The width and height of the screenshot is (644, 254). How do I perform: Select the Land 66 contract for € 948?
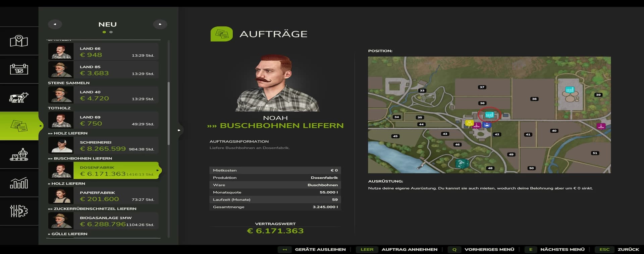[x=103, y=52]
